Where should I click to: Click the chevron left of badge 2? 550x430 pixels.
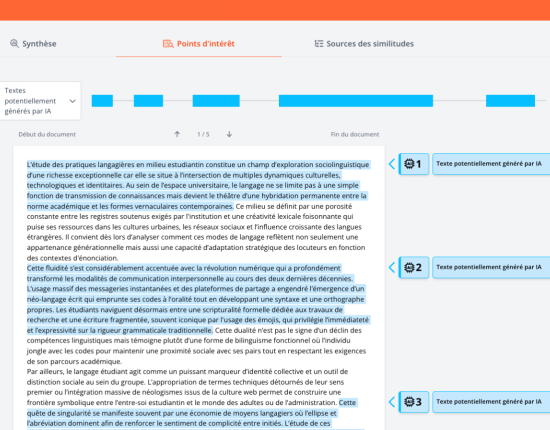(392, 267)
